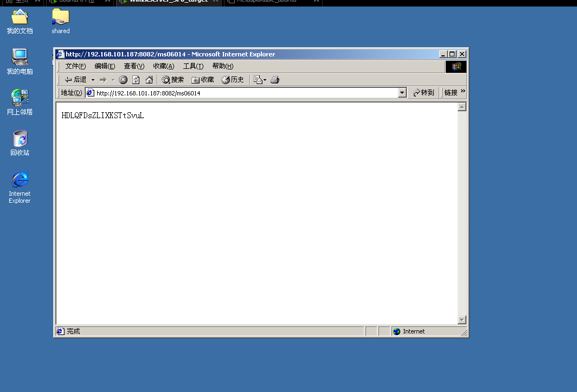Image resolution: width=577 pixels, height=392 pixels.
Task: Click the Print toolbar icon
Action: tap(275, 80)
